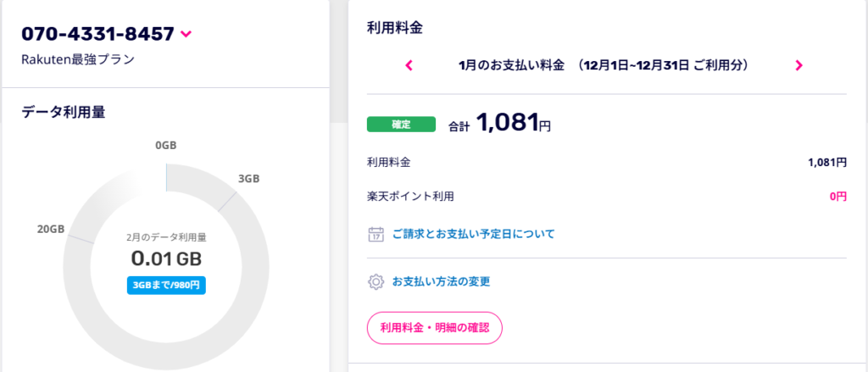The image size is (868, 372).
Task: Click the calendar icon for billing schedule
Action: tap(376, 234)
